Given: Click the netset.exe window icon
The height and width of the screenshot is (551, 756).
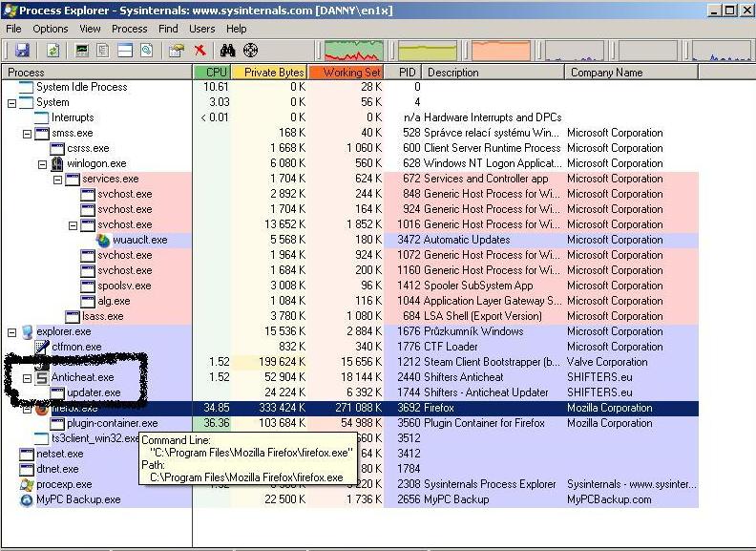Looking at the screenshot, I should coord(27,454).
